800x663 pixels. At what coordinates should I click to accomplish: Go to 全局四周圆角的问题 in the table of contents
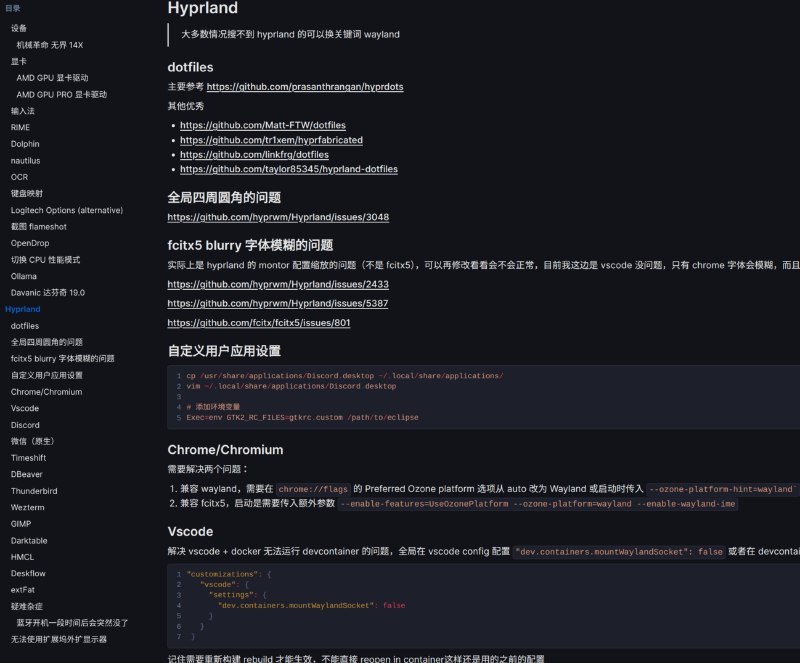47,342
